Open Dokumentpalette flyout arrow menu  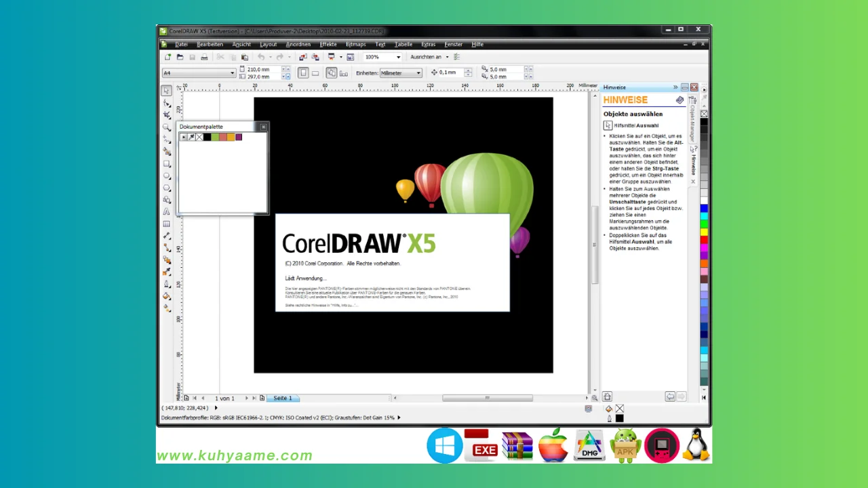coord(183,137)
